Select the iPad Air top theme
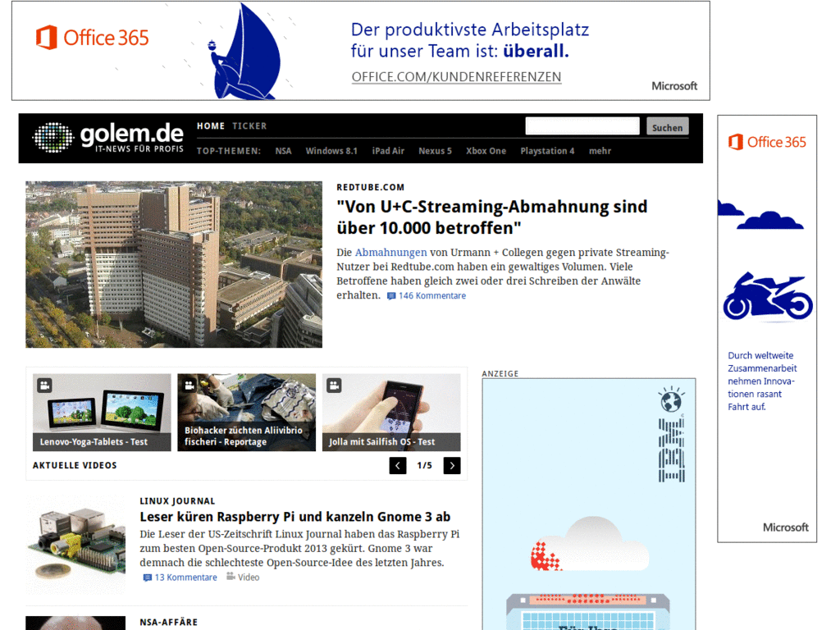Screen dimensions: 840x630 click(388, 151)
